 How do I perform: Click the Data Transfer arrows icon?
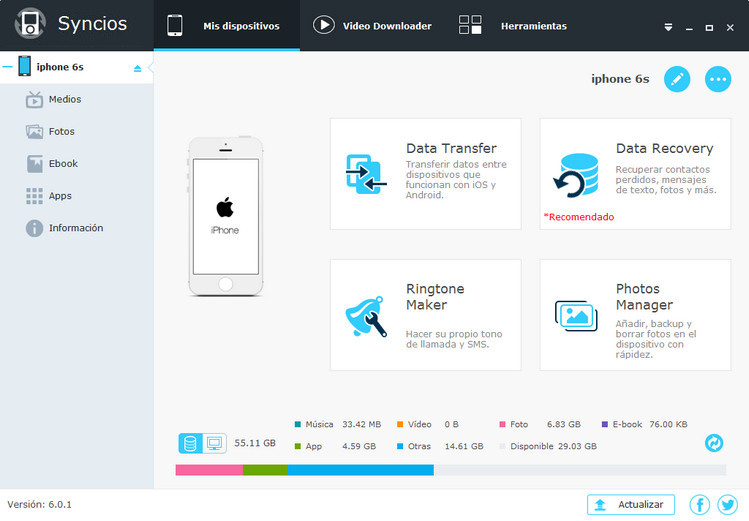coord(365,174)
